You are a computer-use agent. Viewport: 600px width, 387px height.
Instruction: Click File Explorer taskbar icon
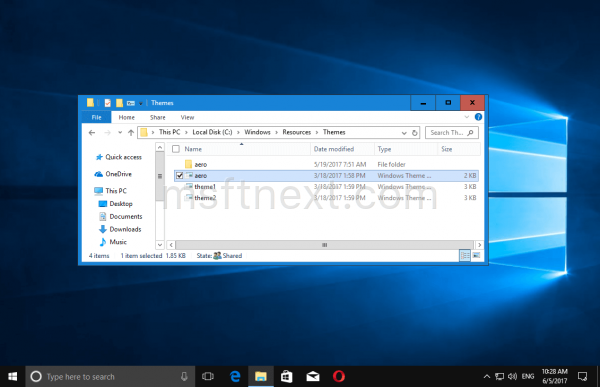[261, 377]
